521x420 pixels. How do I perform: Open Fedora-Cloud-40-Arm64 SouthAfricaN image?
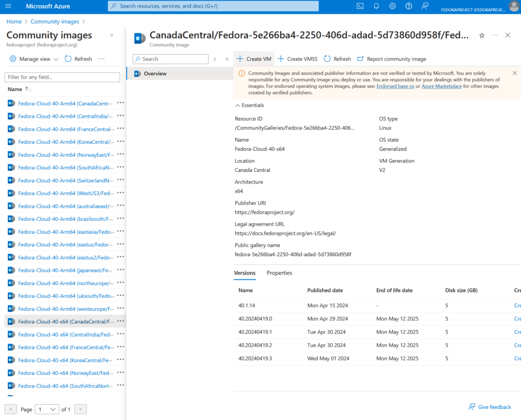point(66,168)
